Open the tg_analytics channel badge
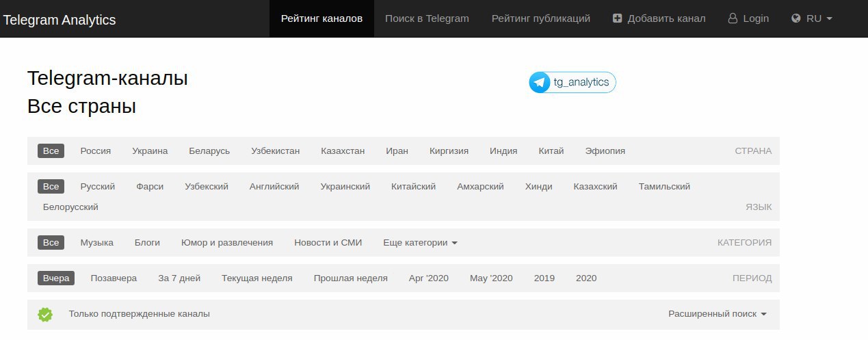Screen dimensions: 868x340 (573, 83)
